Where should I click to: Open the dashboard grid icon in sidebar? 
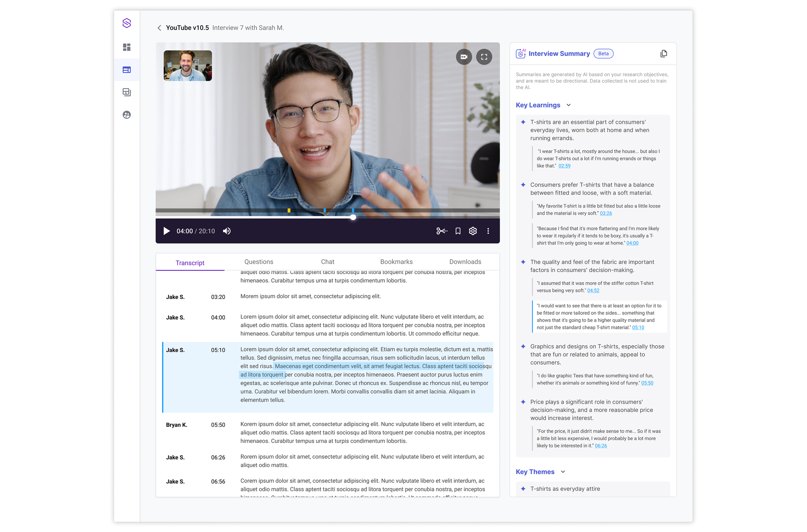127,47
